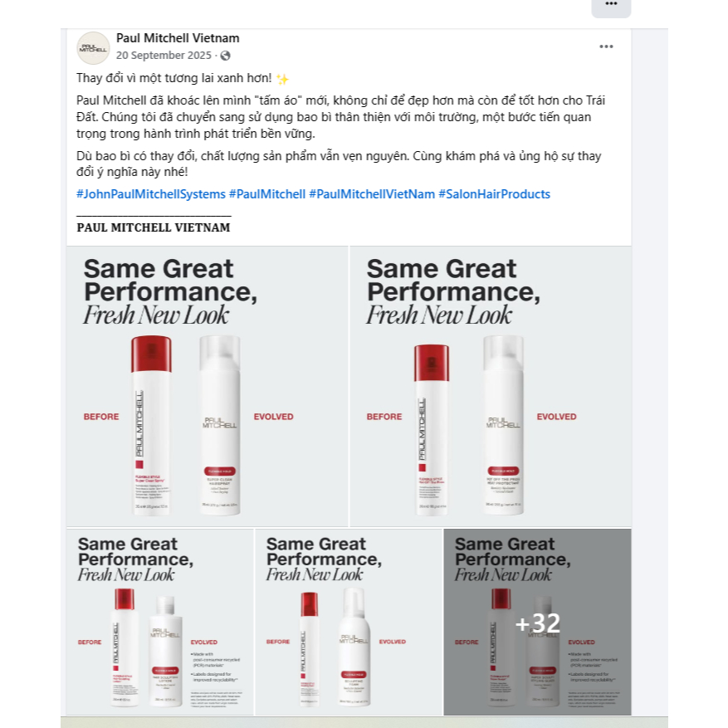The image size is (728, 728).
Task: Click the top gray three-dot button
Action: pos(611,7)
